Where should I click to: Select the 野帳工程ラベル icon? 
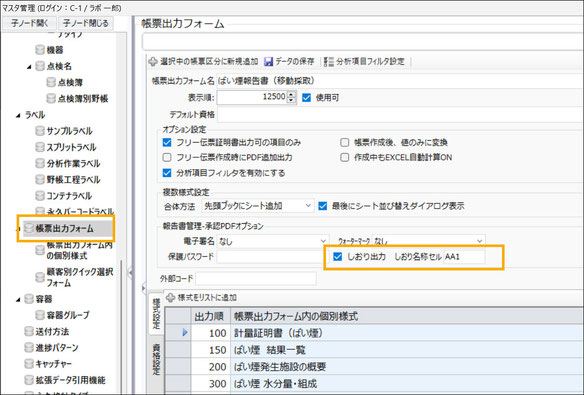40,179
